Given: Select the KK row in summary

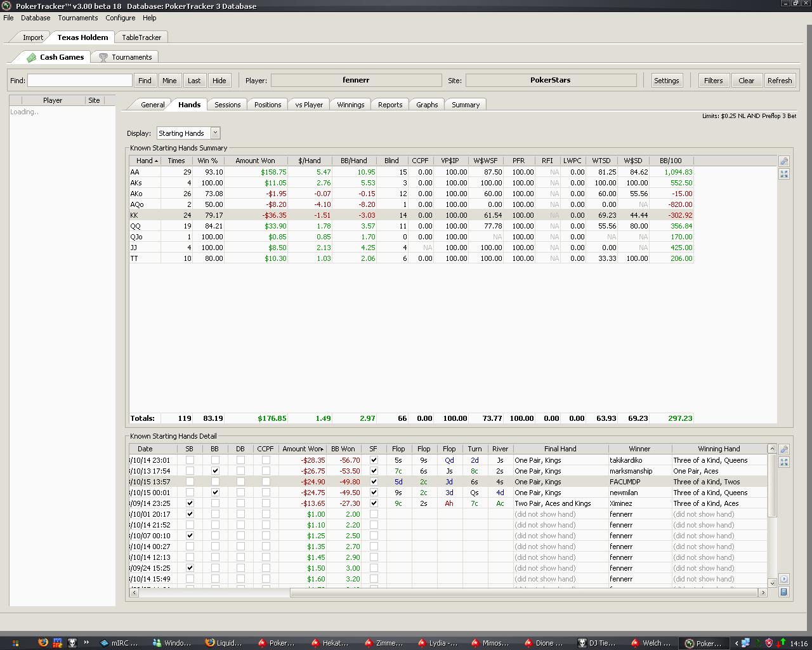Looking at the screenshot, I should [x=411, y=215].
